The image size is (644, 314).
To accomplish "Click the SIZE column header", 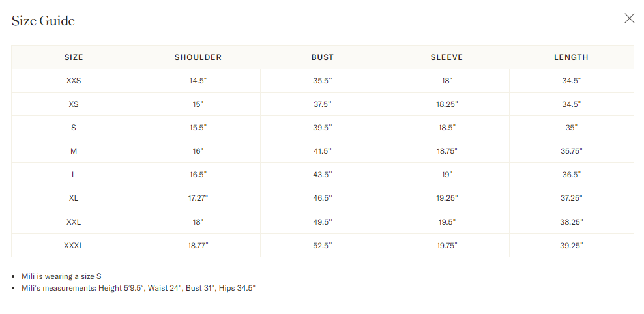I will point(74,57).
